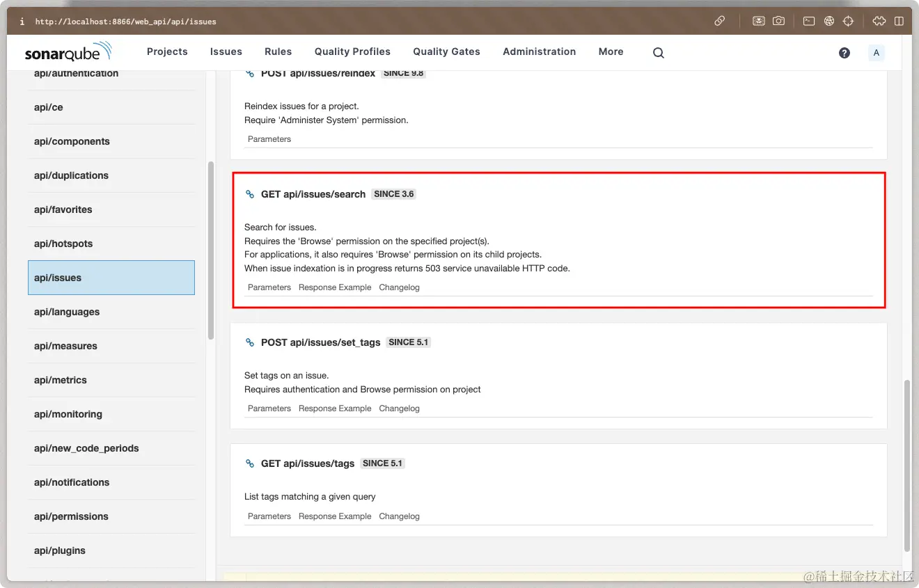The width and height of the screenshot is (919, 588).
Task: Click the camera screenshot icon
Action: (x=778, y=21)
